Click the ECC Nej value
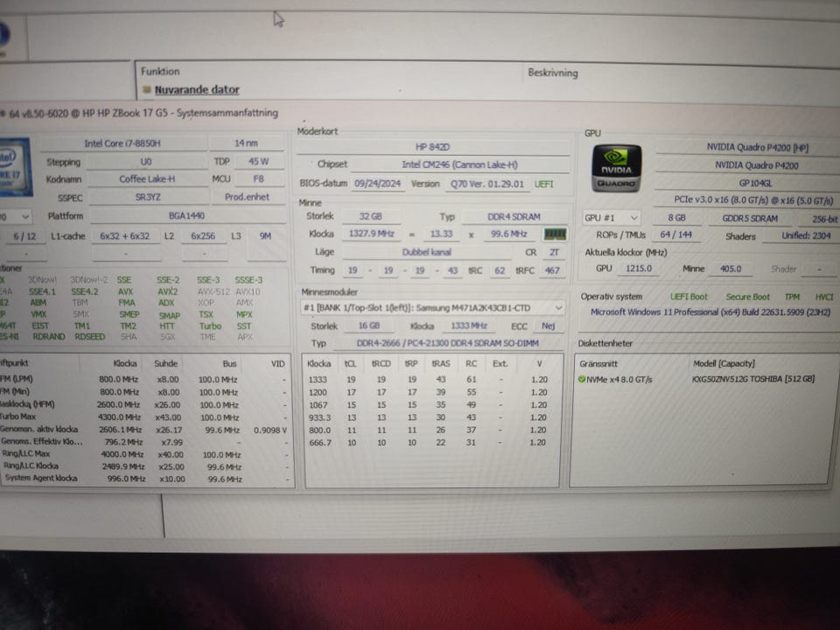Viewport: 840px width, 630px height. point(548,325)
